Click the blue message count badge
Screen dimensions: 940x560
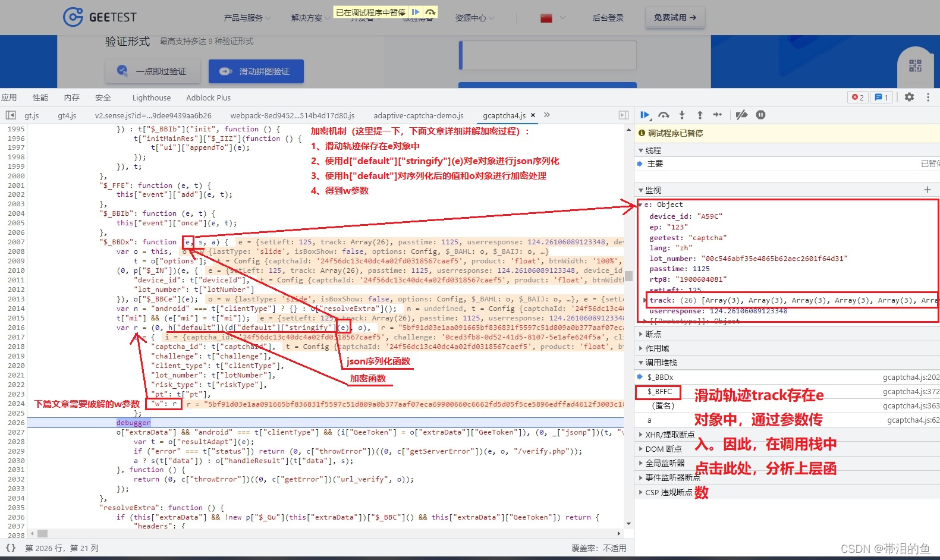click(882, 97)
